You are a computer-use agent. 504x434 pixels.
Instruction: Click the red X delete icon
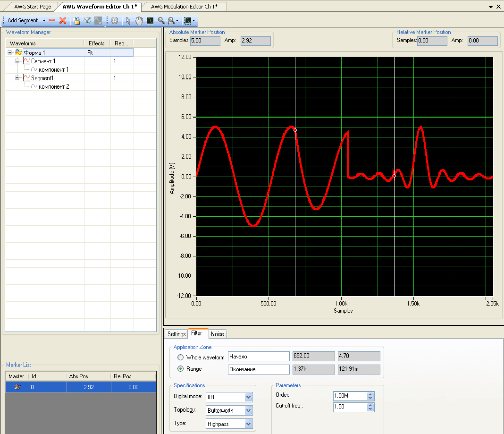[x=62, y=21]
